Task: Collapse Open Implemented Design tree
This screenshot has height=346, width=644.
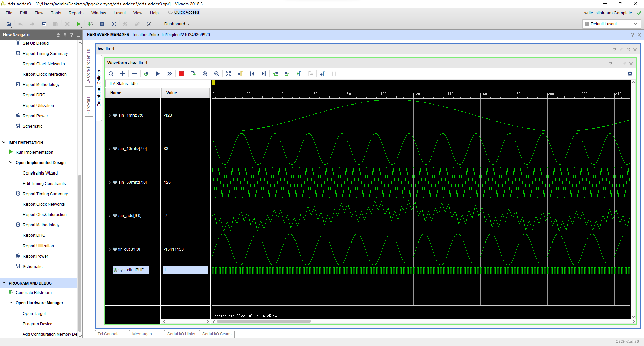Action: tap(11, 162)
